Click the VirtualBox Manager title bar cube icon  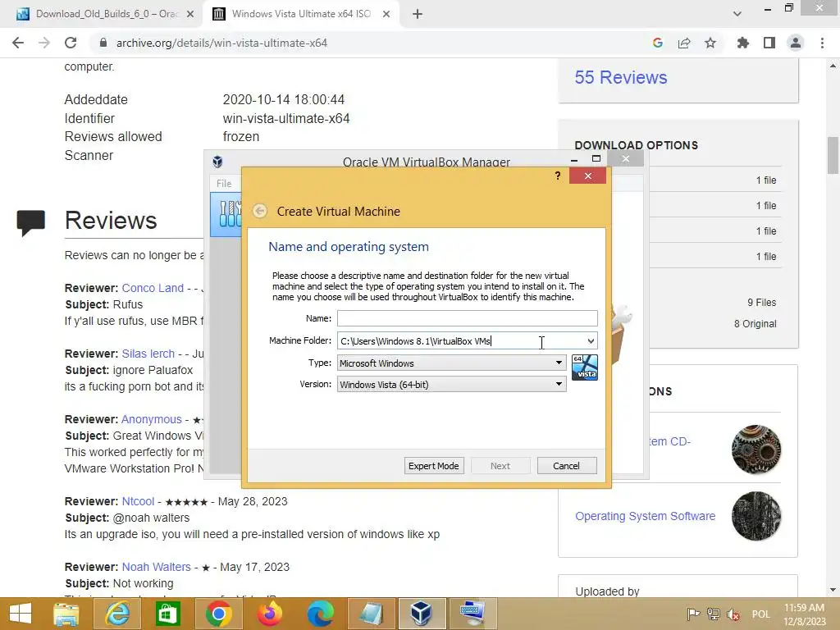217,162
